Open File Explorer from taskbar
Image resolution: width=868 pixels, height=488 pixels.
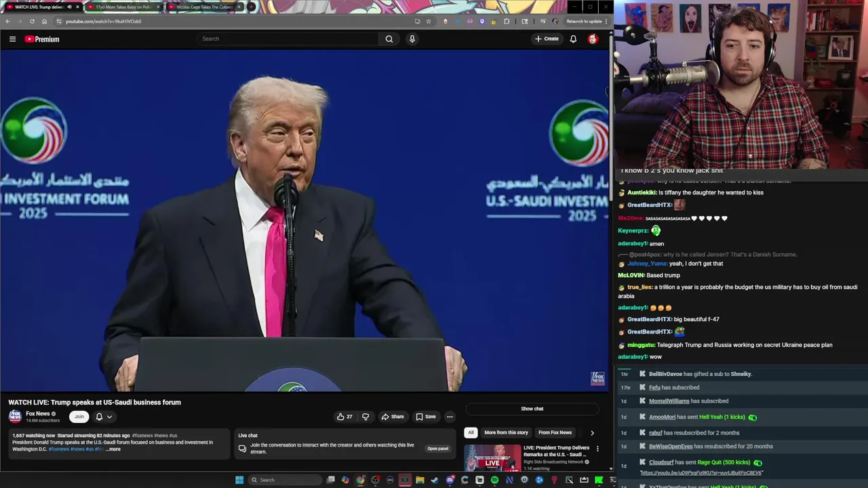coord(420,480)
